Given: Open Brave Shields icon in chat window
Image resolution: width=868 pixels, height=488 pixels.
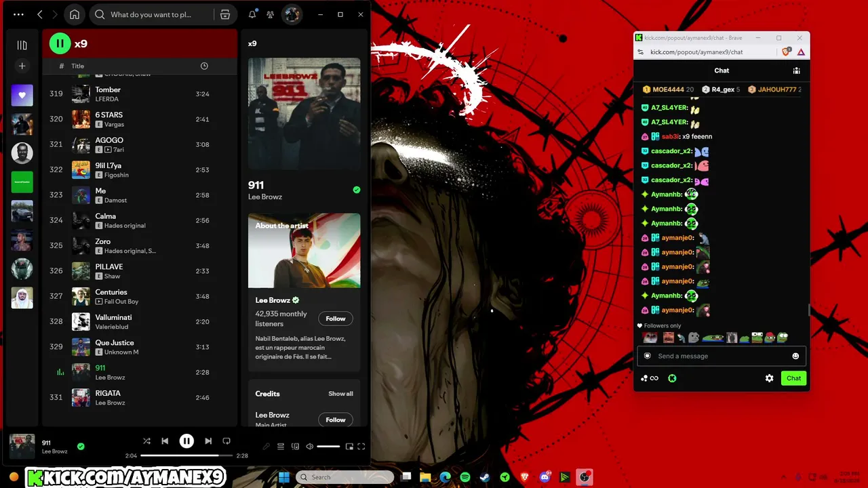Looking at the screenshot, I should pos(787,52).
